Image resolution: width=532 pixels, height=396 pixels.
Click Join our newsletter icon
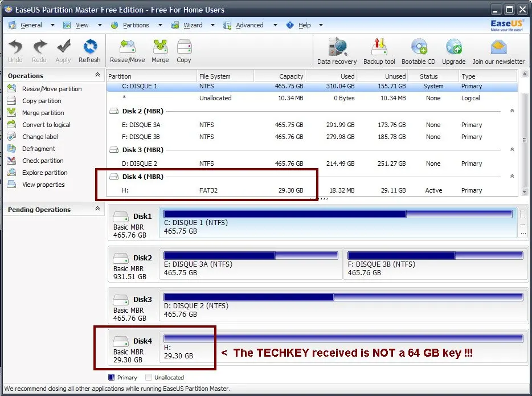click(x=498, y=47)
